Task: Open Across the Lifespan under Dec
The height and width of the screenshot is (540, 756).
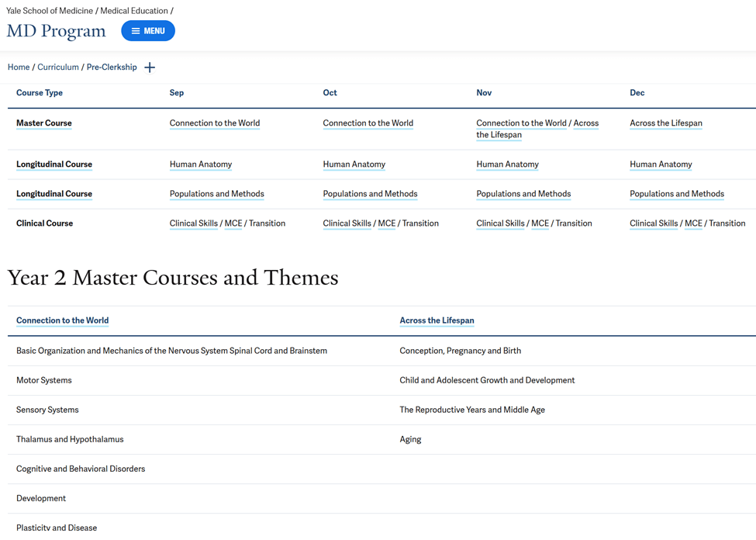Action: [x=666, y=123]
